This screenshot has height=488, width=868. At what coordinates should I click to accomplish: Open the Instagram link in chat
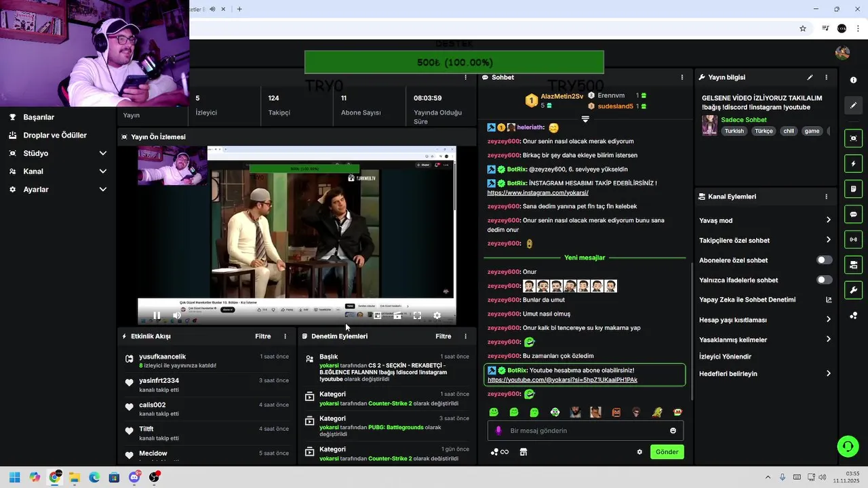tap(538, 192)
